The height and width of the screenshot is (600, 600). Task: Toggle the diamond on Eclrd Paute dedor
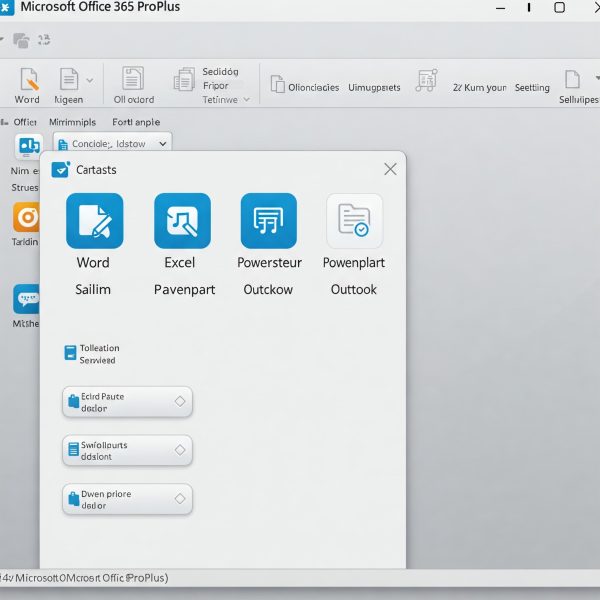(180, 401)
